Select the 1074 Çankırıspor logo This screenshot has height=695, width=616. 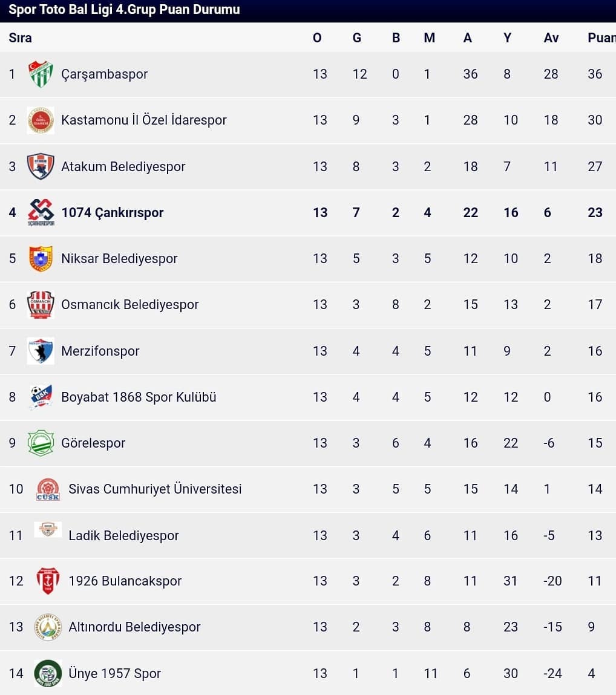(x=41, y=212)
